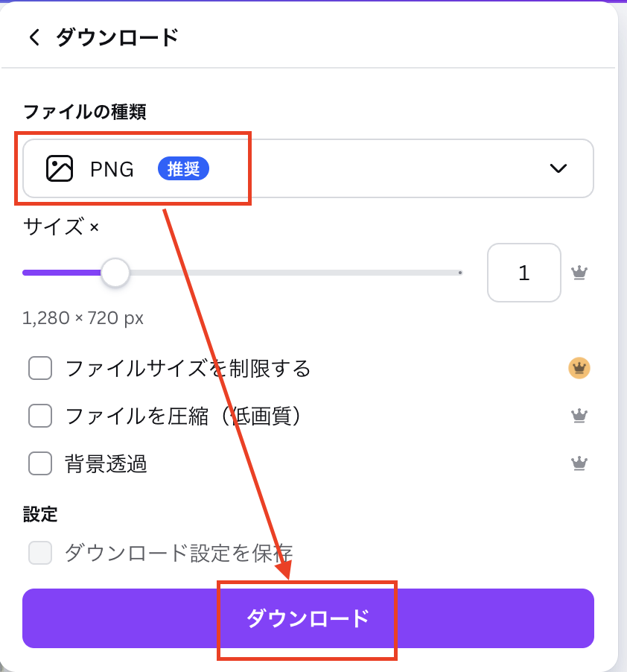The image size is (627, 672).
Task: Go back using the left chevron arrow
Action: point(34,37)
